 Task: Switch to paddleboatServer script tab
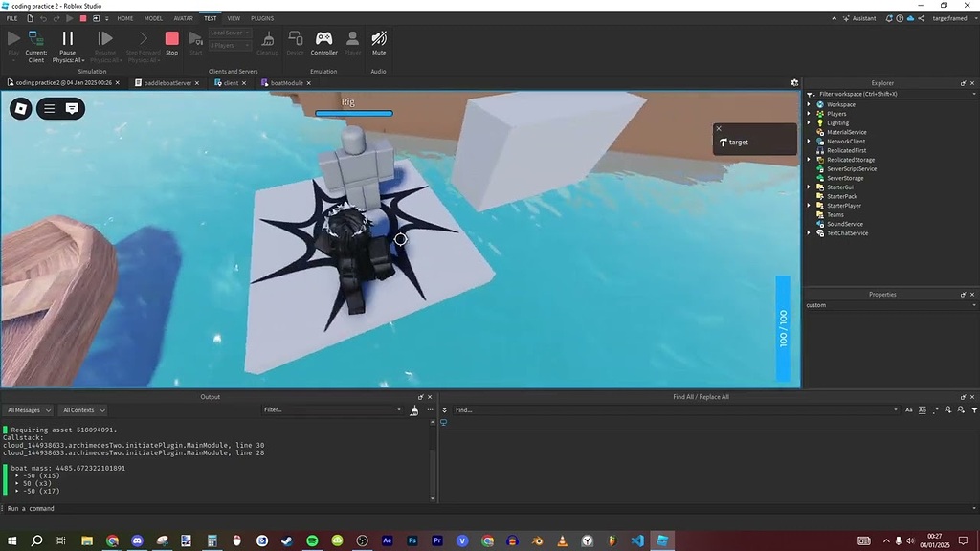tap(167, 82)
